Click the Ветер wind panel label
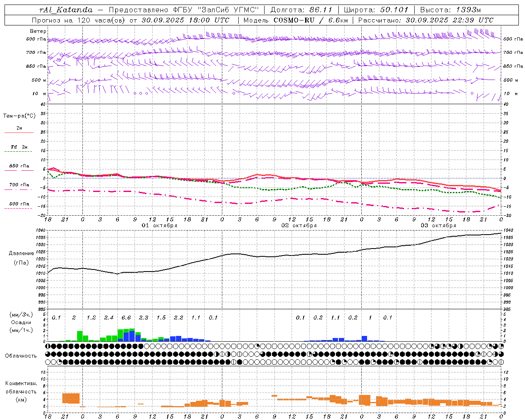 point(38,31)
